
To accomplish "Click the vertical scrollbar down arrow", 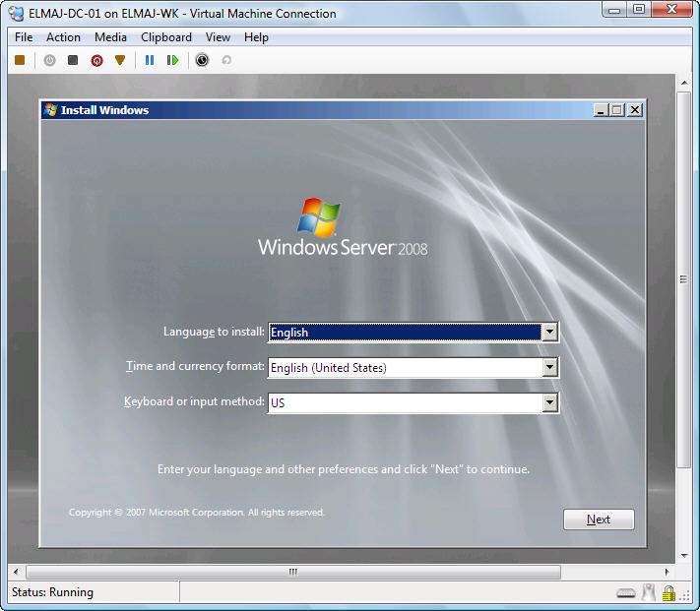I will click(x=684, y=555).
